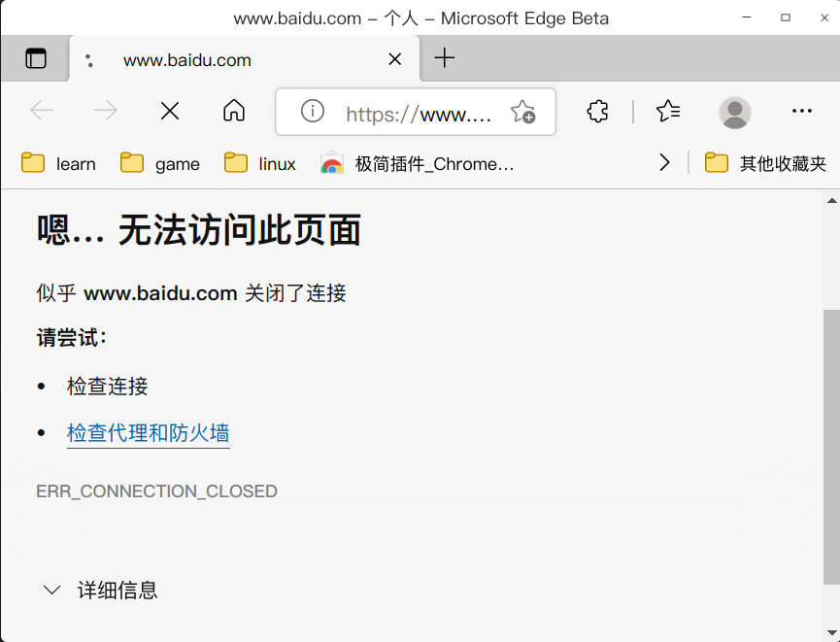Viewport: 840px width, 642px height.
Task: Click the site info icon in address bar
Action: [311, 111]
